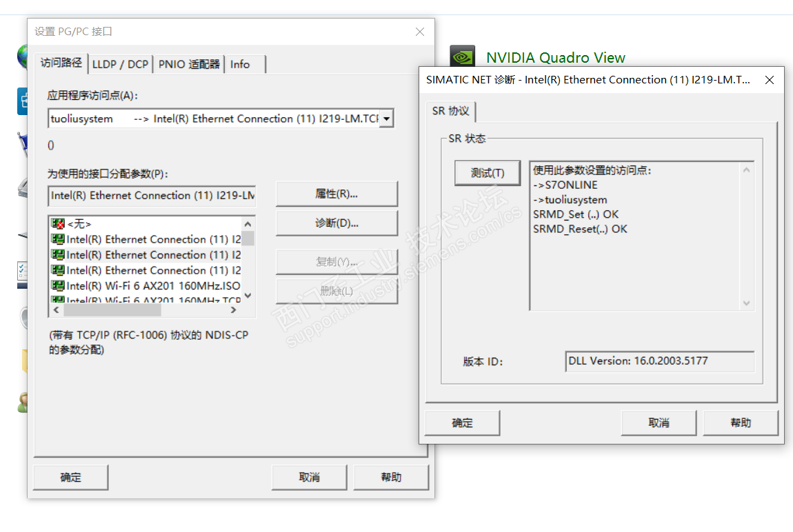Select the <无> adapter icon entry
This screenshot has width=793, height=532.
[58, 224]
